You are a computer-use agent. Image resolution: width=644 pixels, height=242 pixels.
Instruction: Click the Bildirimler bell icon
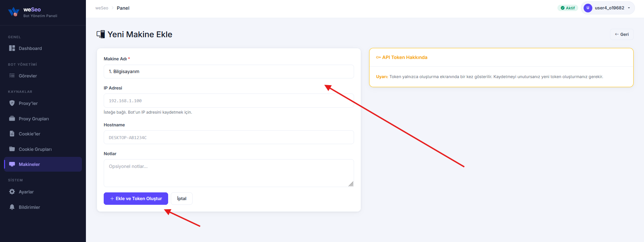pos(12,207)
